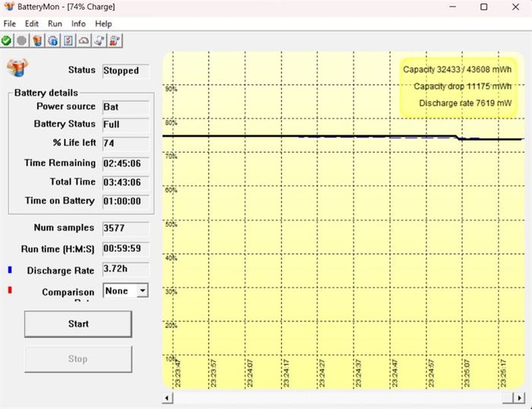Click Time Remaining value 02:45:06
This screenshot has height=409, width=532.
[x=125, y=163]
